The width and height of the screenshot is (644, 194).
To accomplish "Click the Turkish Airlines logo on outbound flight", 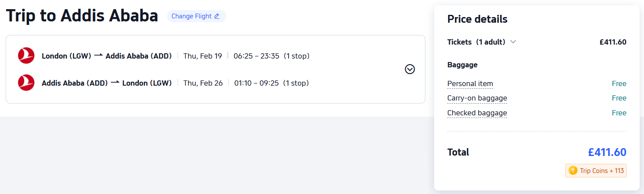I will click(x=26, y=55).
